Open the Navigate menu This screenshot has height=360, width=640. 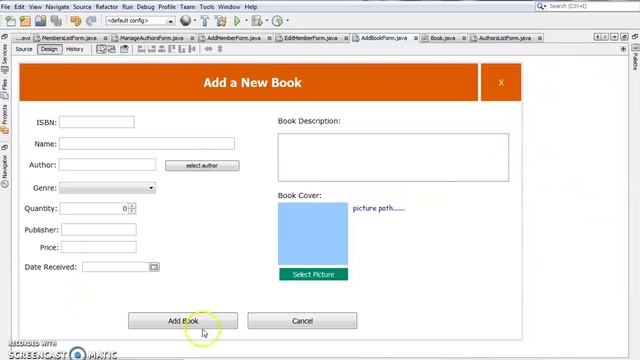57,7
